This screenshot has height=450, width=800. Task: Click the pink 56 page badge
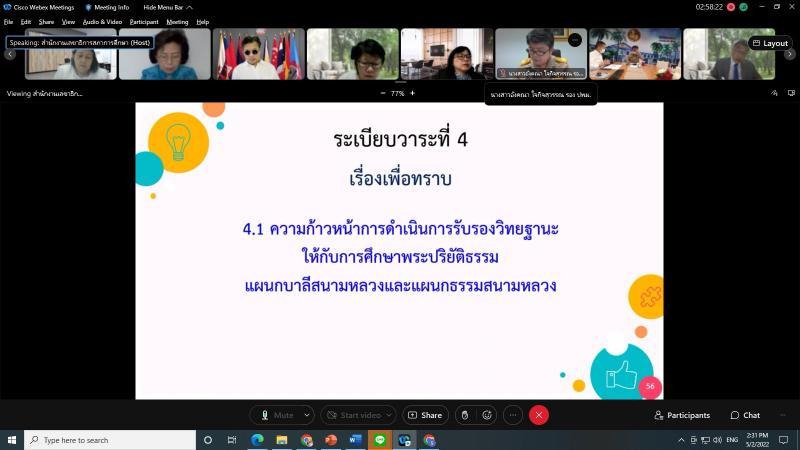650,386
